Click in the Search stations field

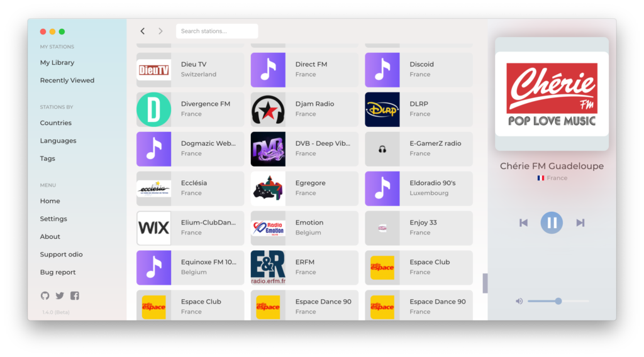(217, 31)
